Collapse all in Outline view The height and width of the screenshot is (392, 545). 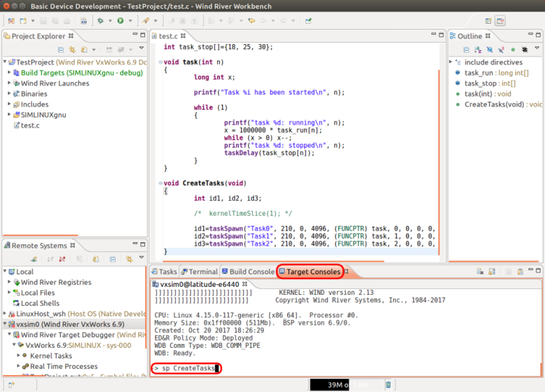(x=466, y=50)
